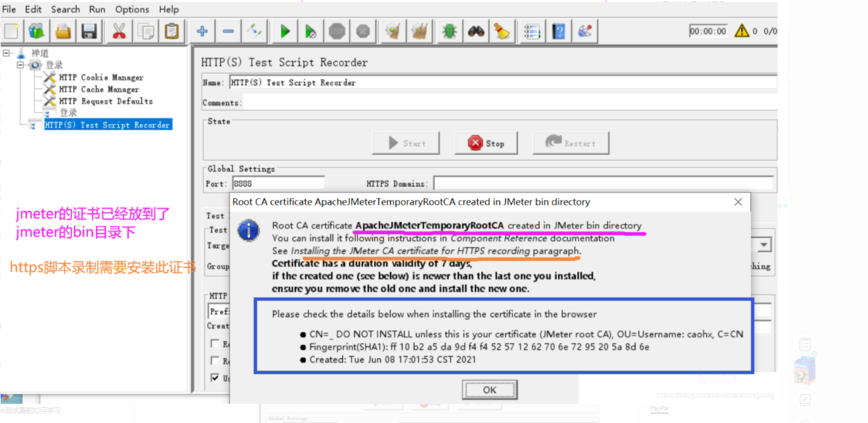The width and height of the screenshot is (868, 423).
Task: Reset search with yellow broom icon
Action: click(502, 31)
